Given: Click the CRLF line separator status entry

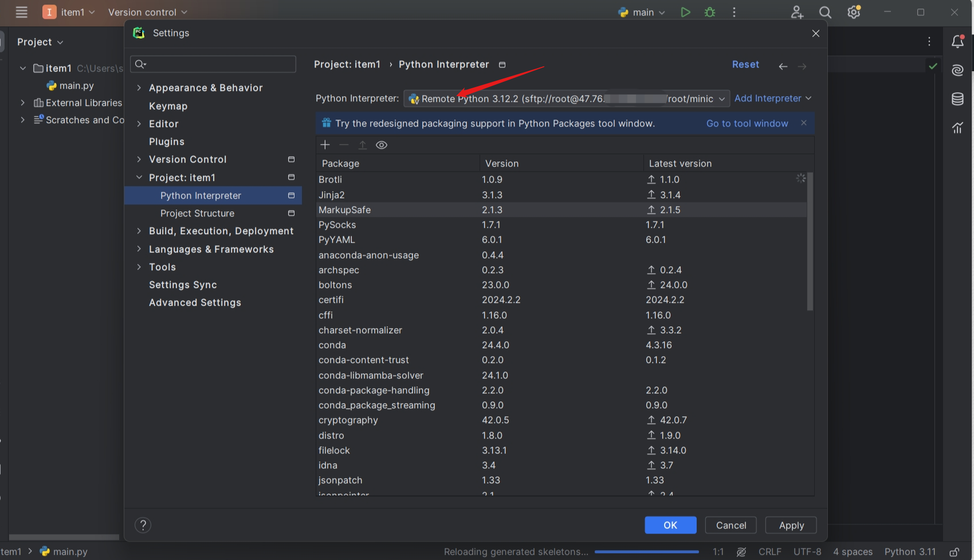Looking at the screenshot, I should coord(769,552).
